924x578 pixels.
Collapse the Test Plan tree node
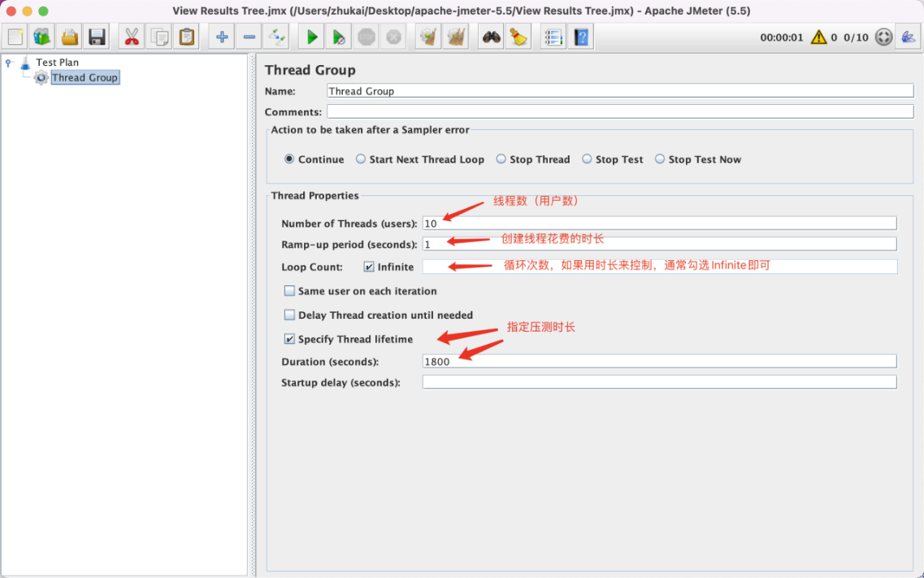click(x=8, y=63)
